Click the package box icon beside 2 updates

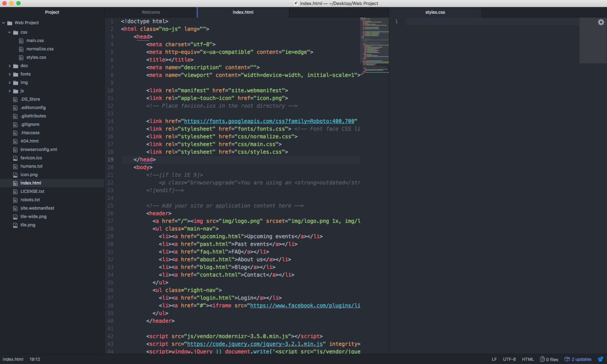coord(567,359)
